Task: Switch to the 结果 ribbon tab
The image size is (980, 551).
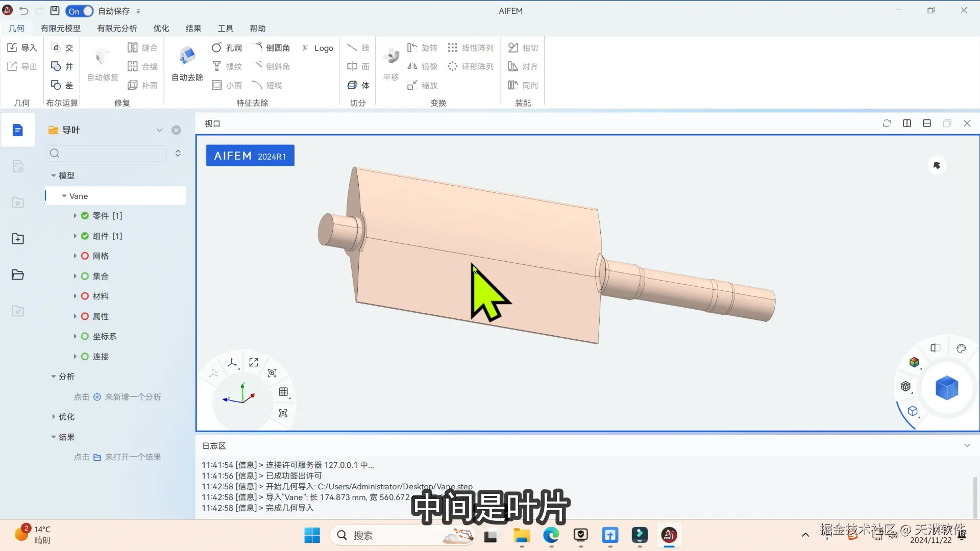Action: [193, 28]
